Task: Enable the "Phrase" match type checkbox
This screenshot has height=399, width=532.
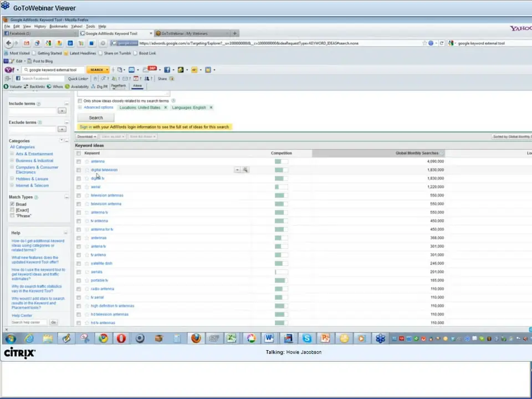Action: point(12,216)
